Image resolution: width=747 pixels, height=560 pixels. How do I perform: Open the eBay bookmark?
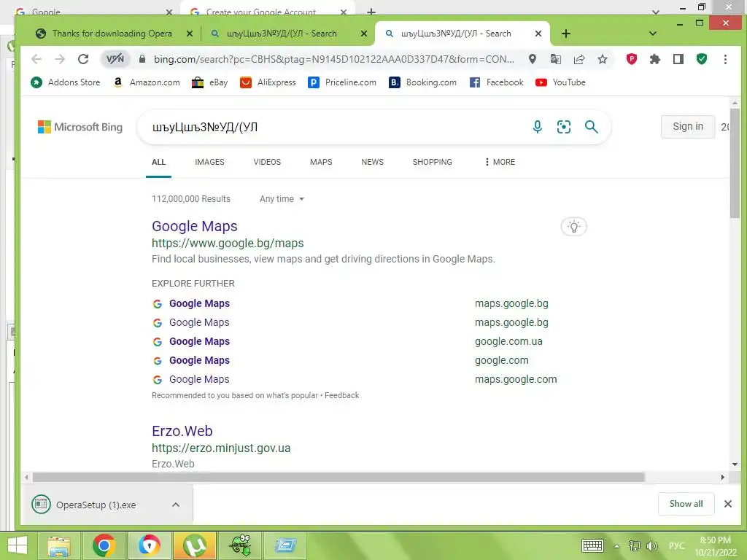point(209,82)
